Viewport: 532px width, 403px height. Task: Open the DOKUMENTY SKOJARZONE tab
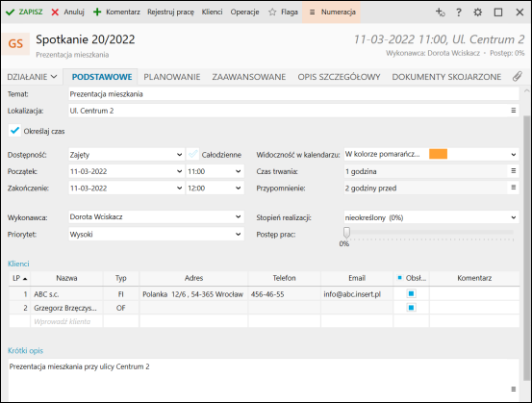[446, 77]
